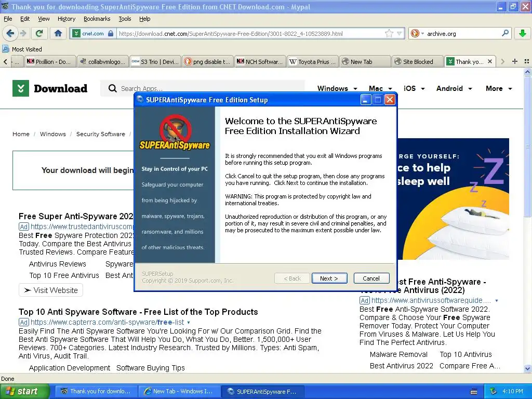532x399 pixels.
Task: Click the browser Forward arrow
Action: 23,33
